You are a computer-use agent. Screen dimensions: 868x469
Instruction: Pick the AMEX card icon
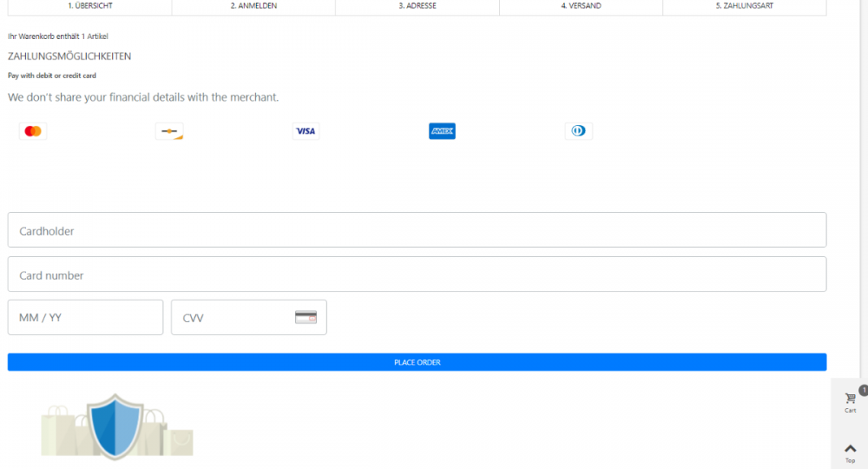[x=442, y=131]
